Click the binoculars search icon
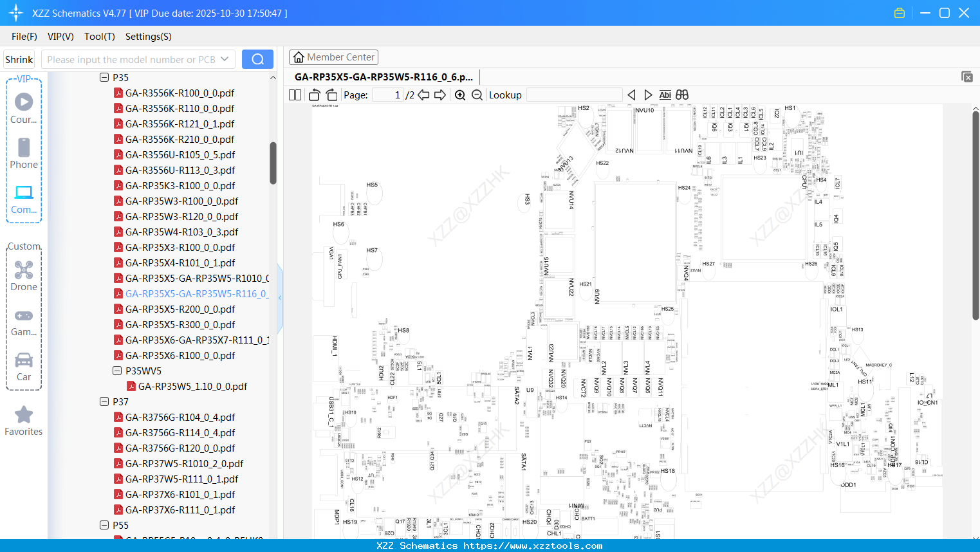This screenshot has height=552, width=980. (x=682, y=95)
